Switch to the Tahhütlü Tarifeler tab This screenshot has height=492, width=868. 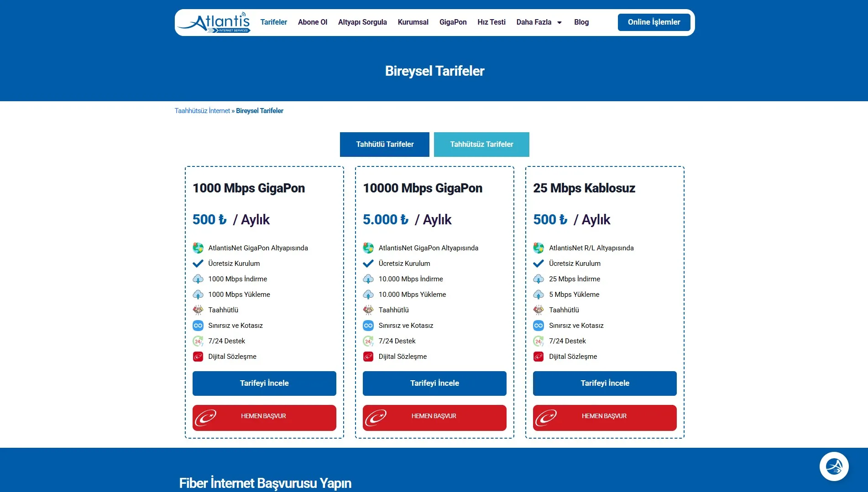[x=385, y=145]
